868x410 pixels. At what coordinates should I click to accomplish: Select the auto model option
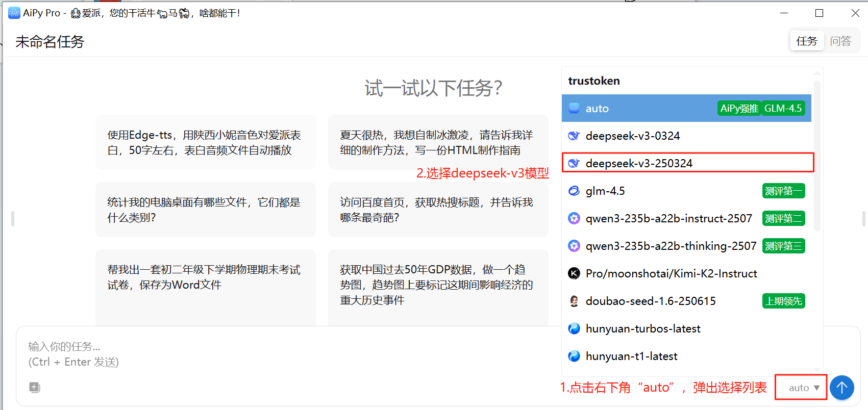[x=686, y=108]
